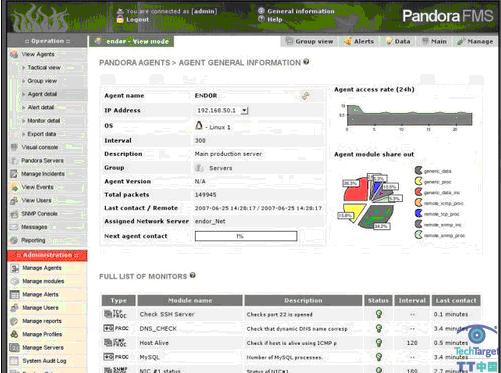Click the Manage Agents sidebar icon
The width and height of the screenshot is (501, 373).
point(15,268)
